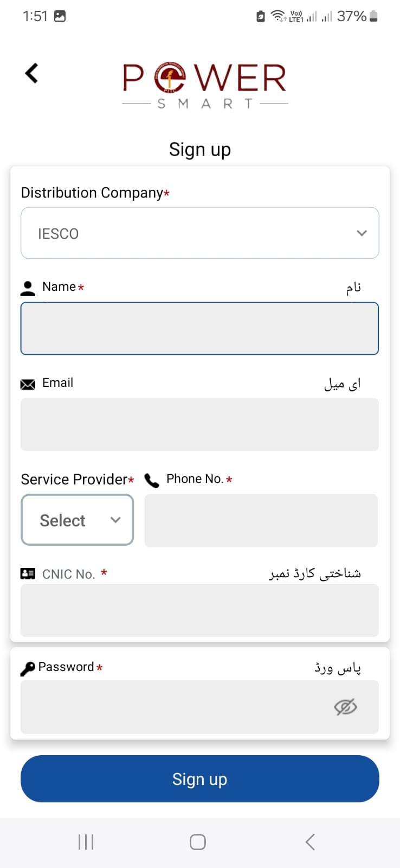The image size is (400, 868).
Task: Click the chevron in Distribution Company field
Action: [x=362, y=233]
